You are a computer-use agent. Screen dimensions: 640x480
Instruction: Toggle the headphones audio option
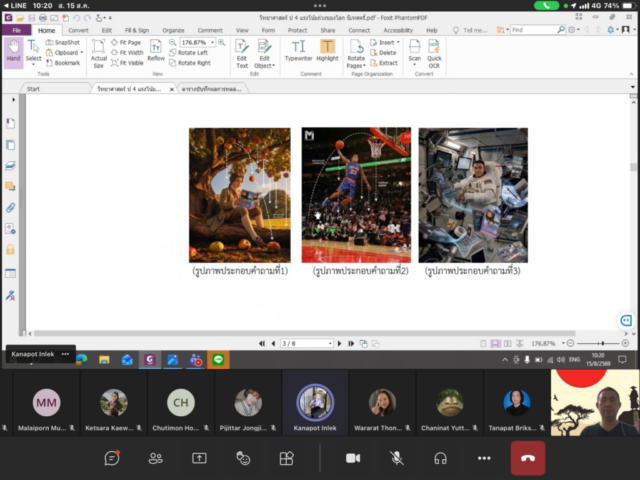click(440, 458)
